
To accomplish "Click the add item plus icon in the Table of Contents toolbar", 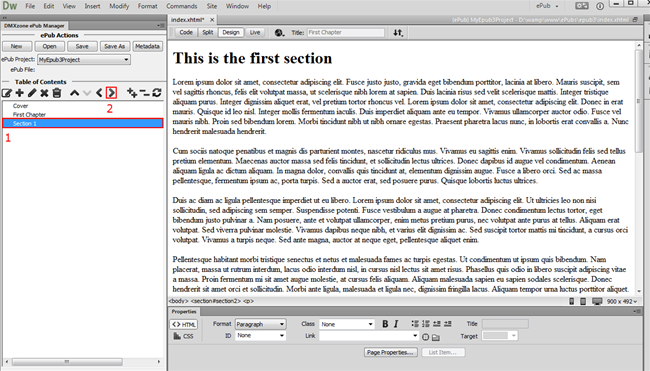I will 19,93.
